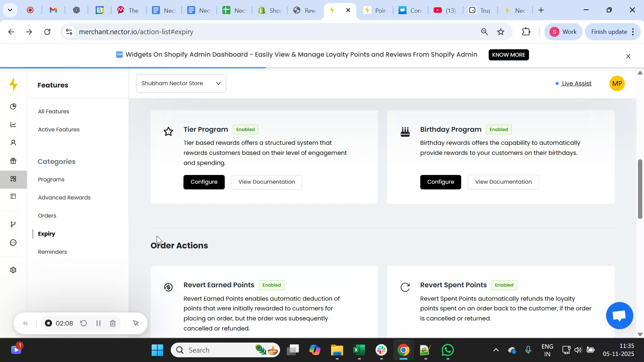Click the chat bubble sidebar icon
644x362 pixels.
13,242
